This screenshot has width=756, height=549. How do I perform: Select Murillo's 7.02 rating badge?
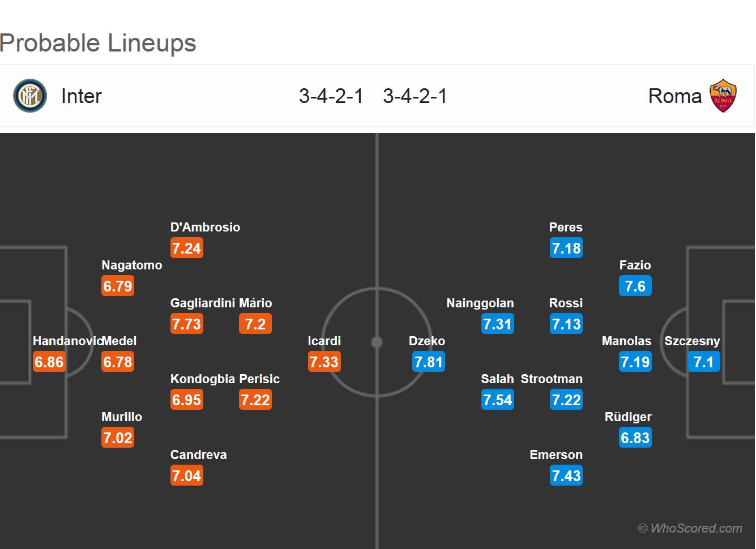(x=118, y=438)
